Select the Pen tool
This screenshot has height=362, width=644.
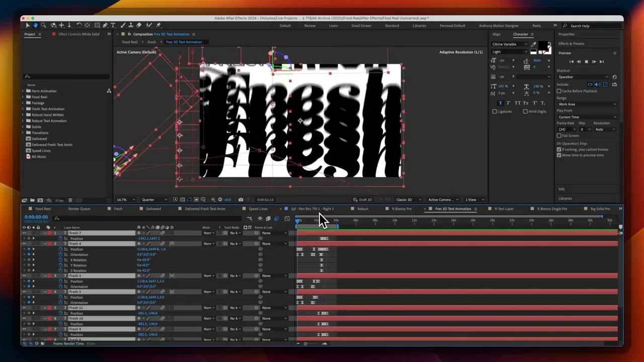click(105, 25)
